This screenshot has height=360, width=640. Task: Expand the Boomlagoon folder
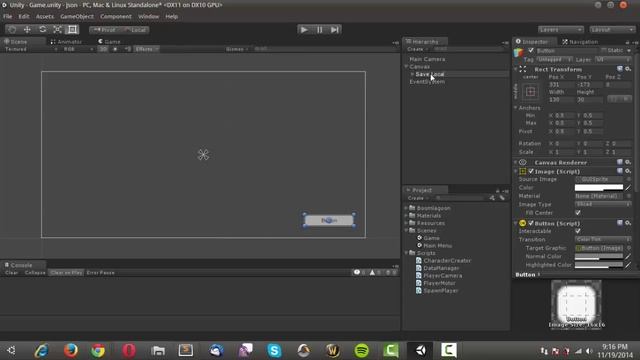coord(407,208)
